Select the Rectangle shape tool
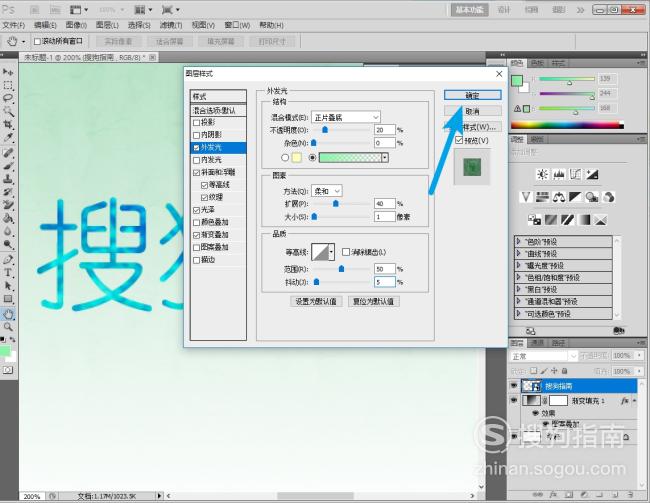Screen dimensions: 650x503 point(8,299)
